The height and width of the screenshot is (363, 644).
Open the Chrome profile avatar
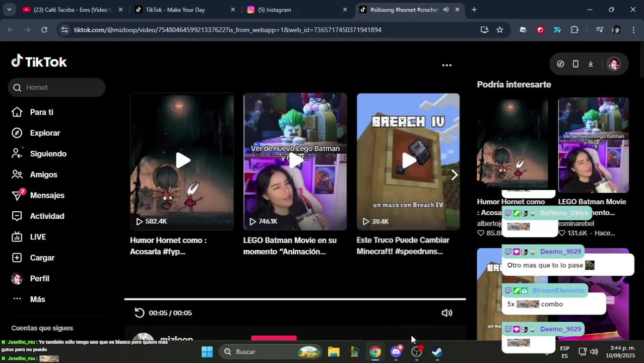tap(616, 30)
